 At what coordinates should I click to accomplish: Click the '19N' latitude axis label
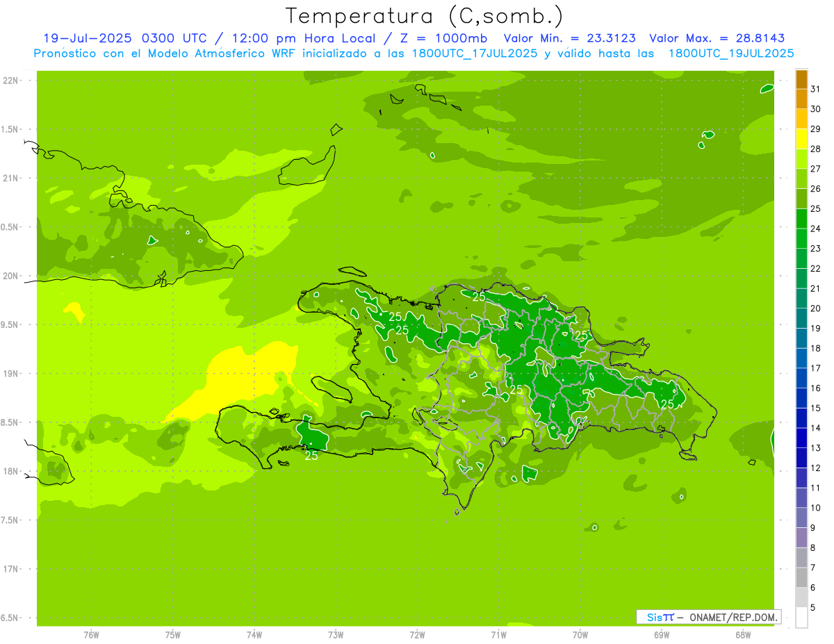click(10, 374)
